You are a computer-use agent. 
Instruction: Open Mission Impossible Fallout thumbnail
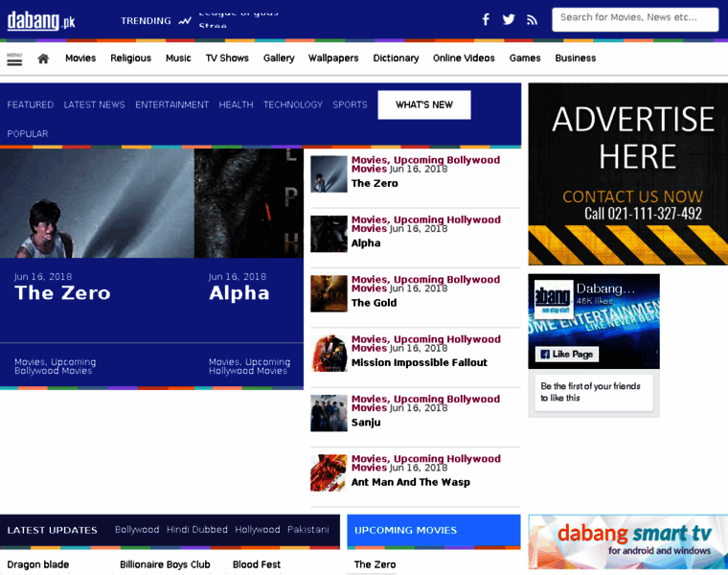click(x=329, y=354)
